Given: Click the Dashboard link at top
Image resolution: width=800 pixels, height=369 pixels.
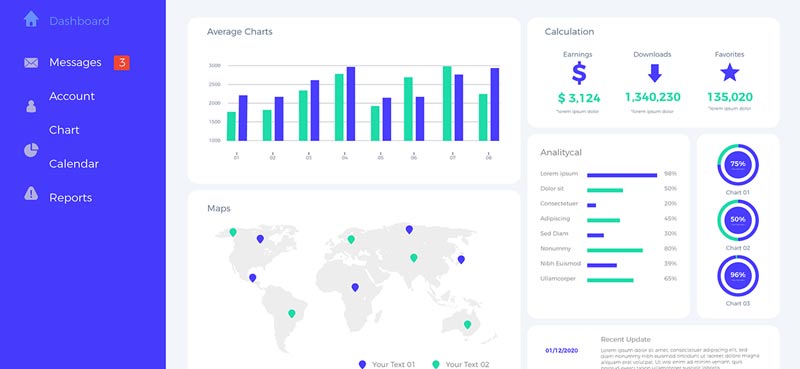Looking at the screenshot, I should (79, 21).
